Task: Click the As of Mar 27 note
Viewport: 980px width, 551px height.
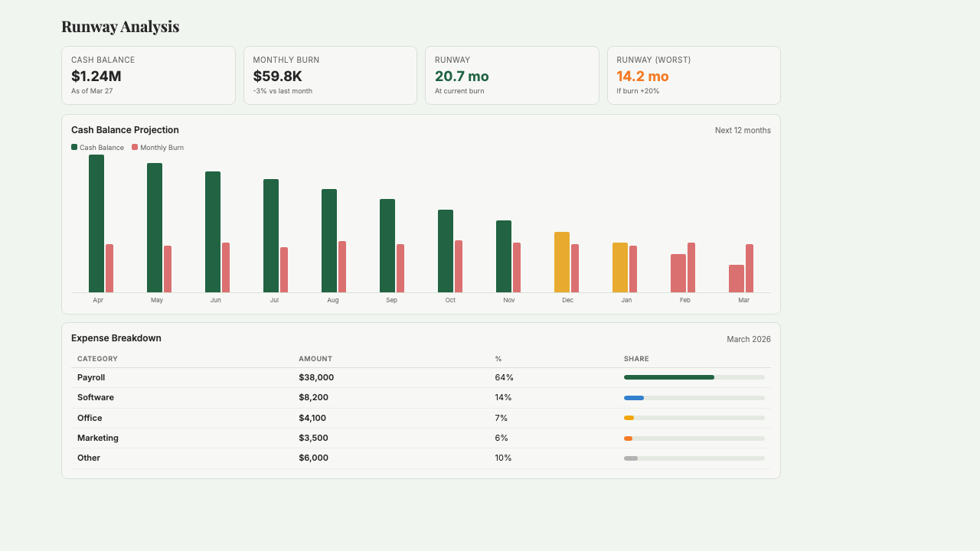Action: (x=92, y=91)
